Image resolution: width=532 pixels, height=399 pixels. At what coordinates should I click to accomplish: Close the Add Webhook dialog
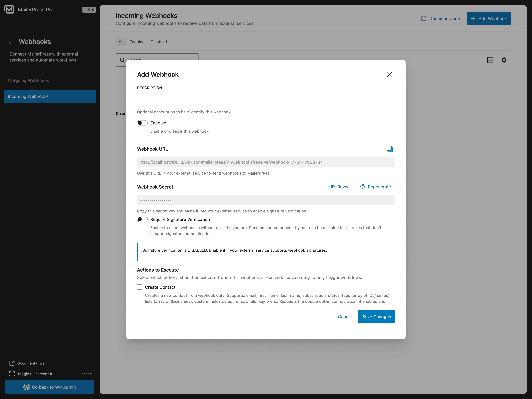click(x=390, y=74)
